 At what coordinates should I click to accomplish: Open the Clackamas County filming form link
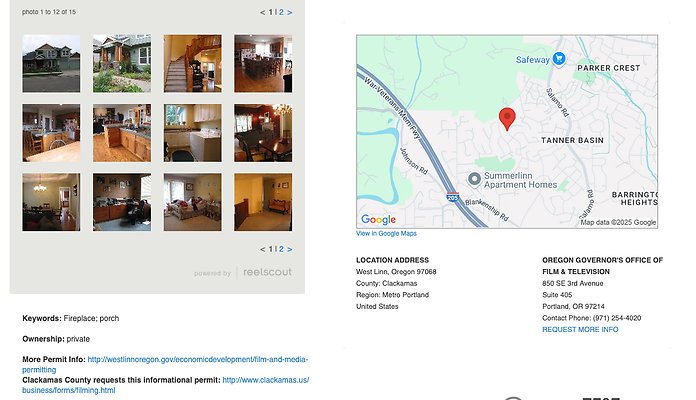pos(166,385)
